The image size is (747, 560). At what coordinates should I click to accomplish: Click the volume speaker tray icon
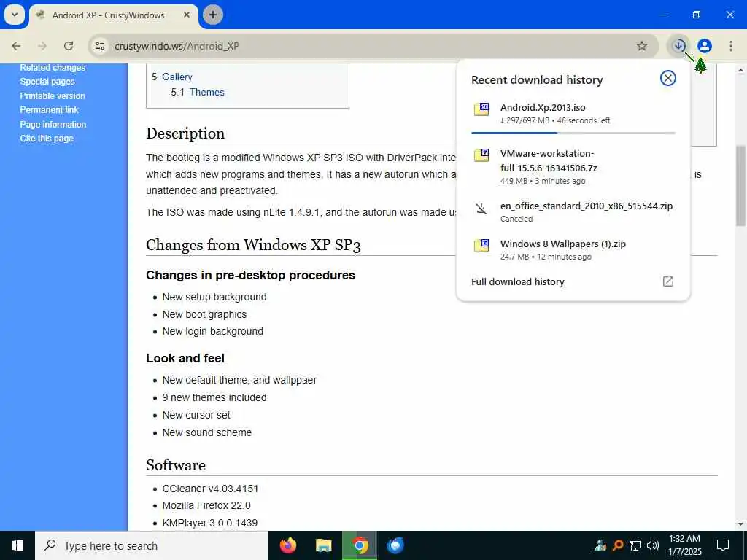point(653,545)
